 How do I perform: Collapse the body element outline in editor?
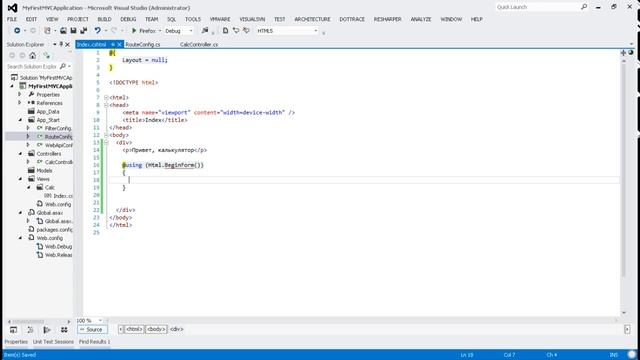click(106, 135)
